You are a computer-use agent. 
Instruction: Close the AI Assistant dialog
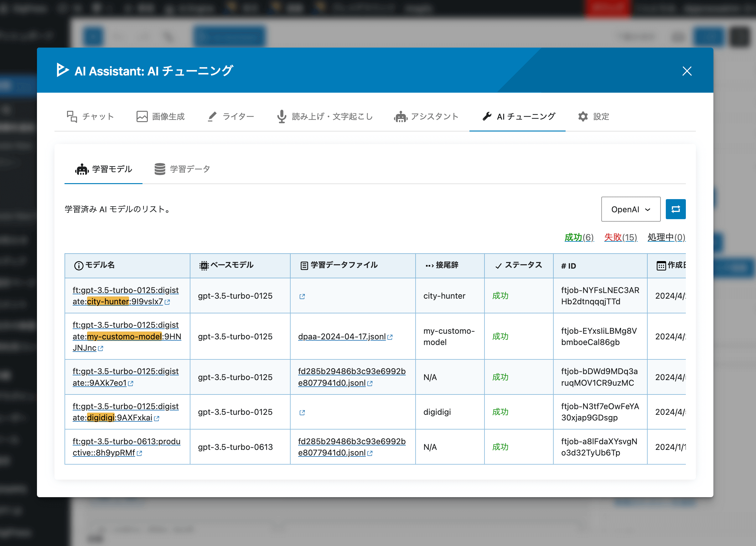[687, 71]
